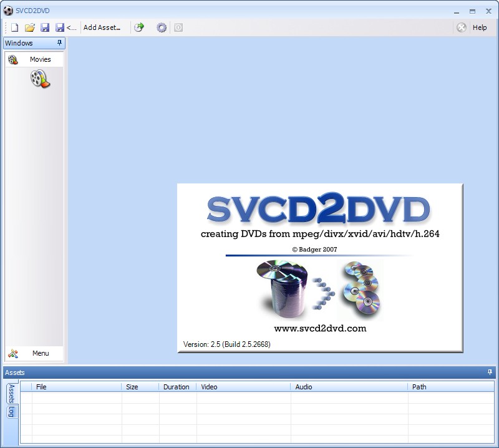Image resolution: width=499 pixels, height=448 pixels.
Task: Click the greyed-out stop icon in toolbar
Action: click(x=178, y=27)
